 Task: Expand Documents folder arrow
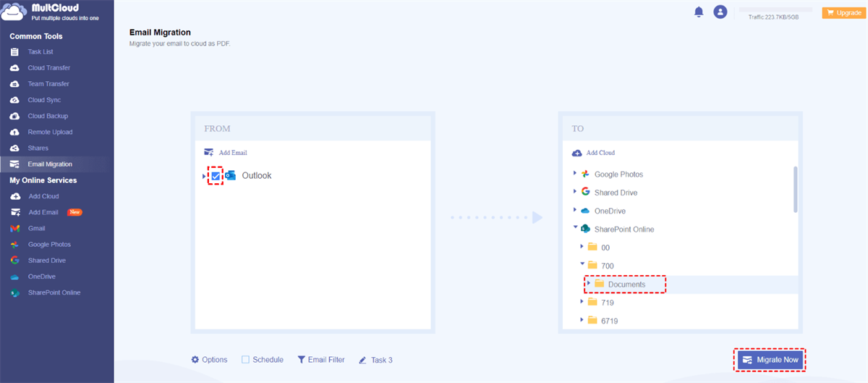[x=589, y=283]
